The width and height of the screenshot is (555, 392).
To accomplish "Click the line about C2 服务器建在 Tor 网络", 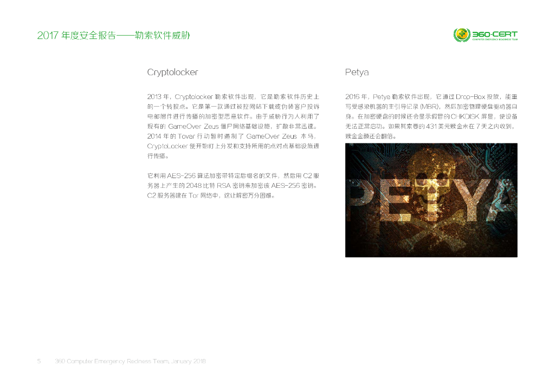I will coord(211,195).
